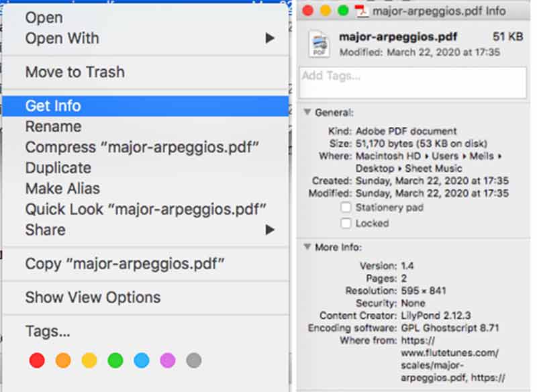537x392 pixels.
Task: Click the Size value 51,170 bytes
Action: click(x=422, y=143)
